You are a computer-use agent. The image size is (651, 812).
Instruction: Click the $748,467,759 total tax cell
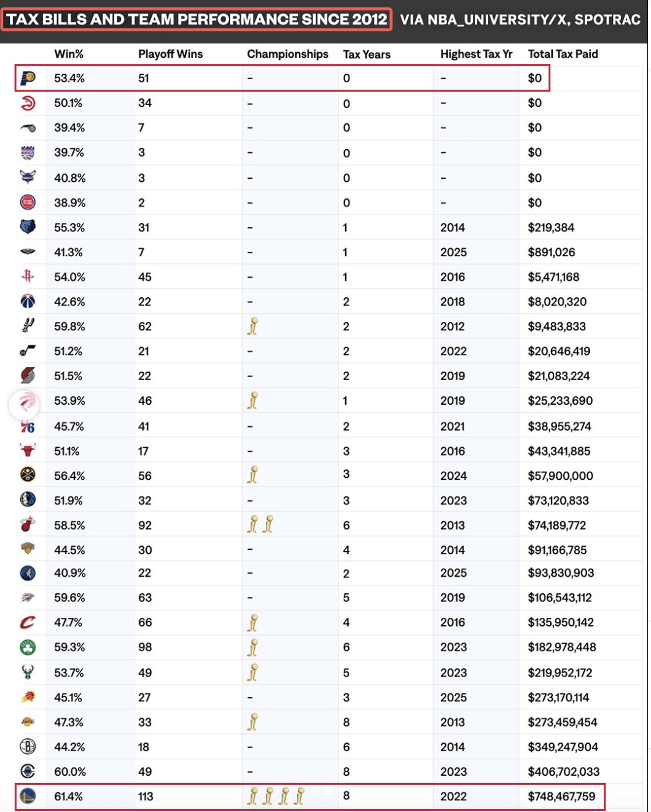561,796
